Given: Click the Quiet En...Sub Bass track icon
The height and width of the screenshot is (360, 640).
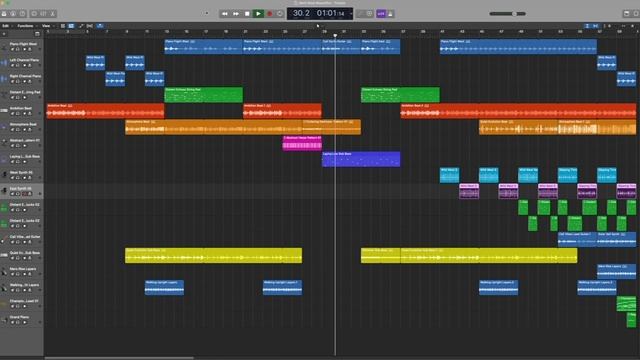Looking at the screenshot, I should (x=4, y=256).
